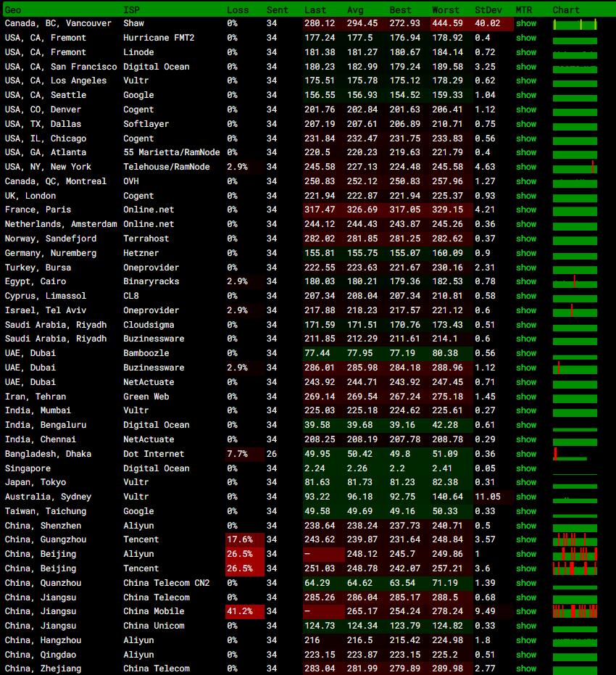
Task: Open MTR for Japan Tokyo Vultr
Action: [x=526, y=483]
